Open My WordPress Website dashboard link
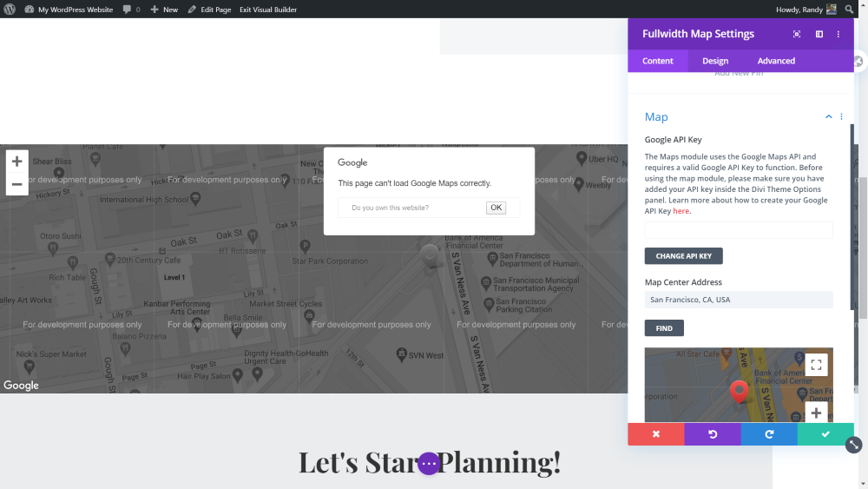This screenshot has width=868, height=489. (69, 10)
